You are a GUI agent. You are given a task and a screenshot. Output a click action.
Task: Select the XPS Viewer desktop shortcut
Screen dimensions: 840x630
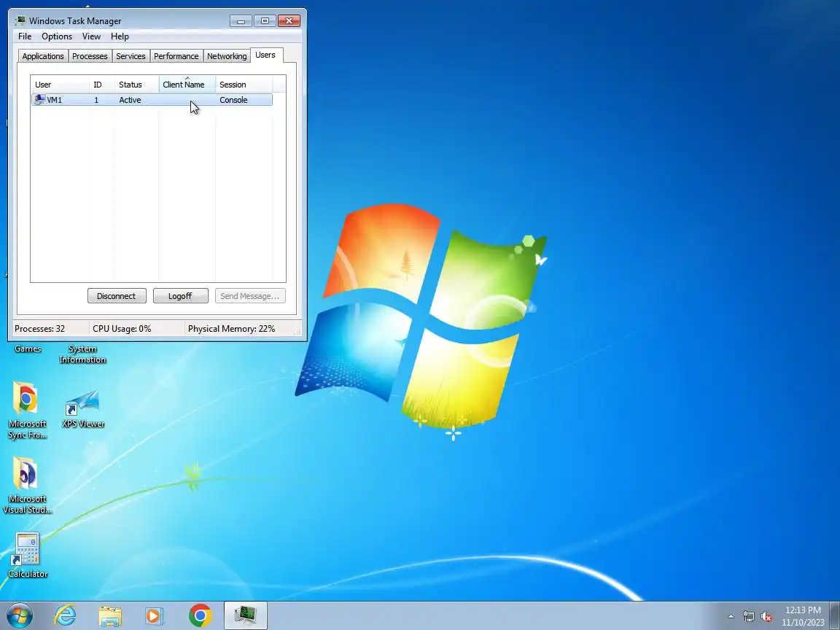point(83,408)
